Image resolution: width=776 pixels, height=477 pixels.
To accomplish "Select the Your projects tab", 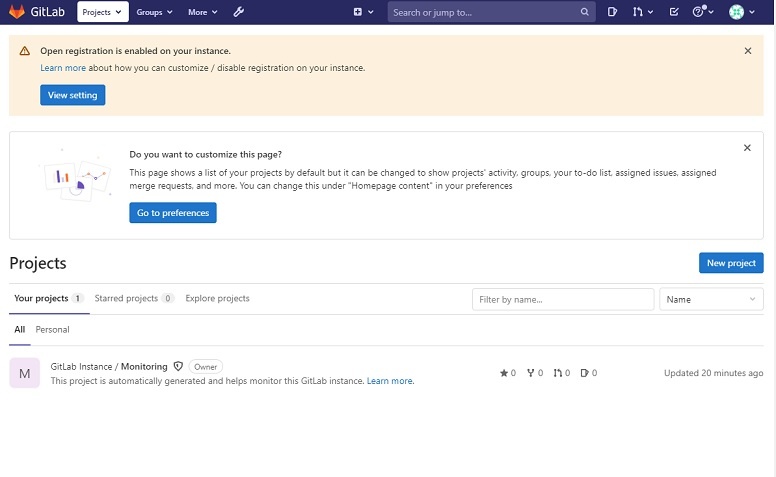I will (x=49, y=298).
